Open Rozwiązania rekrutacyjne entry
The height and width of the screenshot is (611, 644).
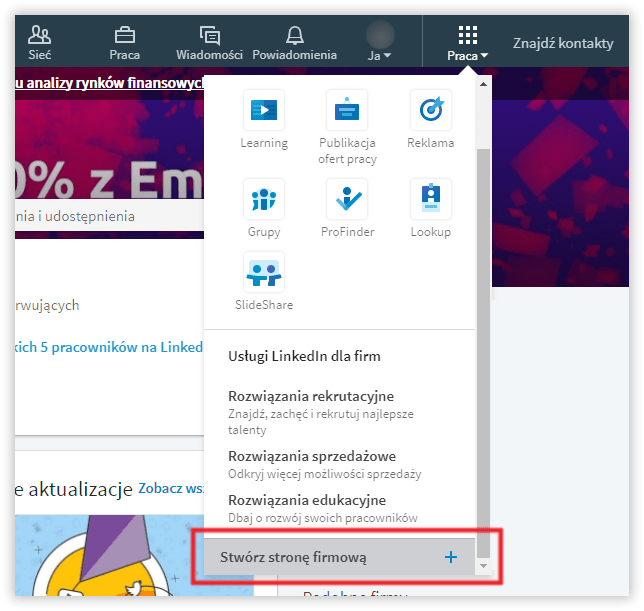pyautogui.click(x=321, y=412)
